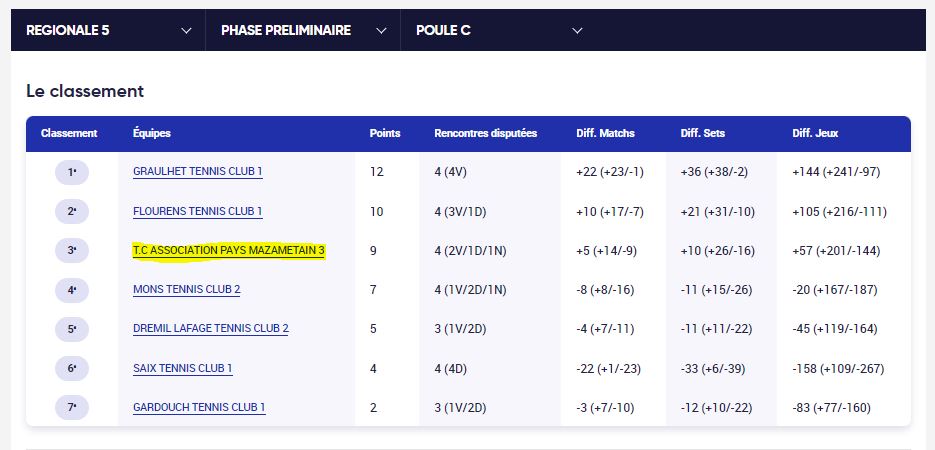935x450 pixels.
Task: Open the PHASE PRELIMINAIRE dropdown
Action: [x=303, y=30]
